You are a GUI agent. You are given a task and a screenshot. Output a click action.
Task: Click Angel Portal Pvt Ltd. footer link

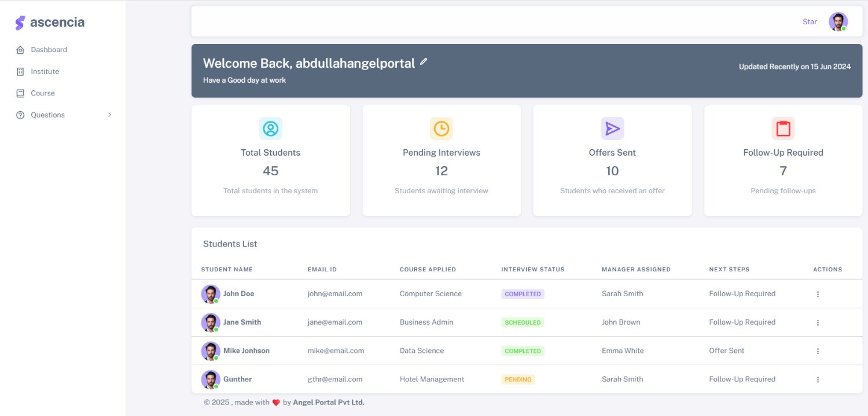(x=329, y=402)
